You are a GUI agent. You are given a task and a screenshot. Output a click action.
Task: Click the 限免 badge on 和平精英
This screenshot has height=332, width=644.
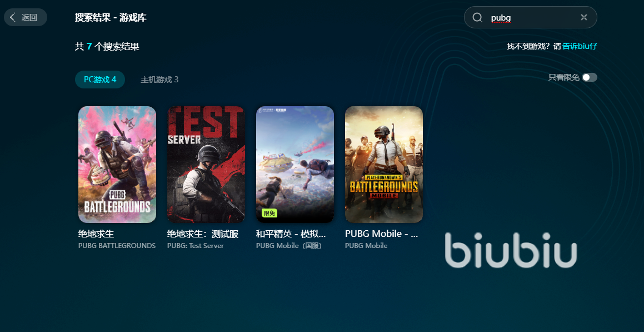[x=269, y=213]
